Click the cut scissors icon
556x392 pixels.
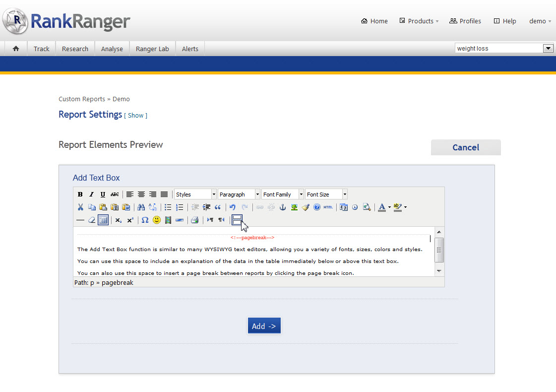(x=80, y=207)
